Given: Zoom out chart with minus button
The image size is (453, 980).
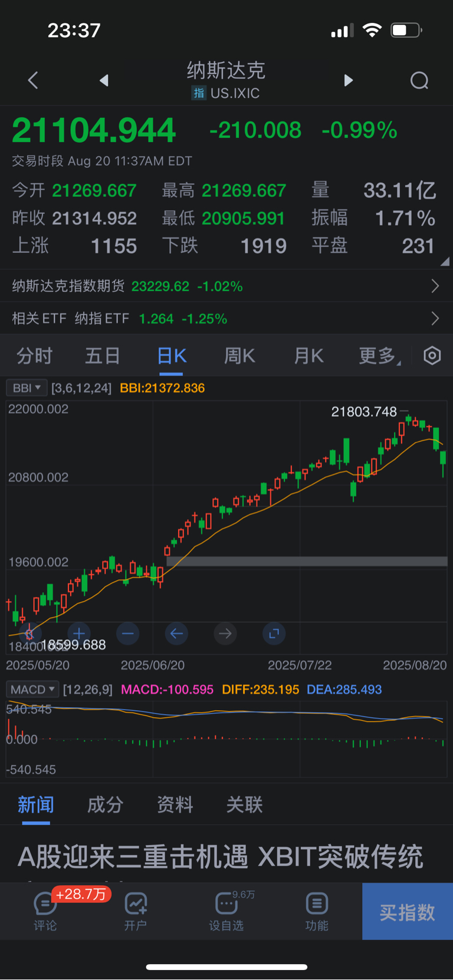Looking at the screenshot, I should pos(128,633).
